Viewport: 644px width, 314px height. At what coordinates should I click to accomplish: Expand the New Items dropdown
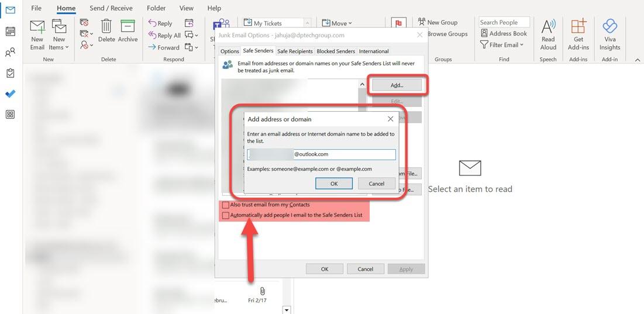58,44
